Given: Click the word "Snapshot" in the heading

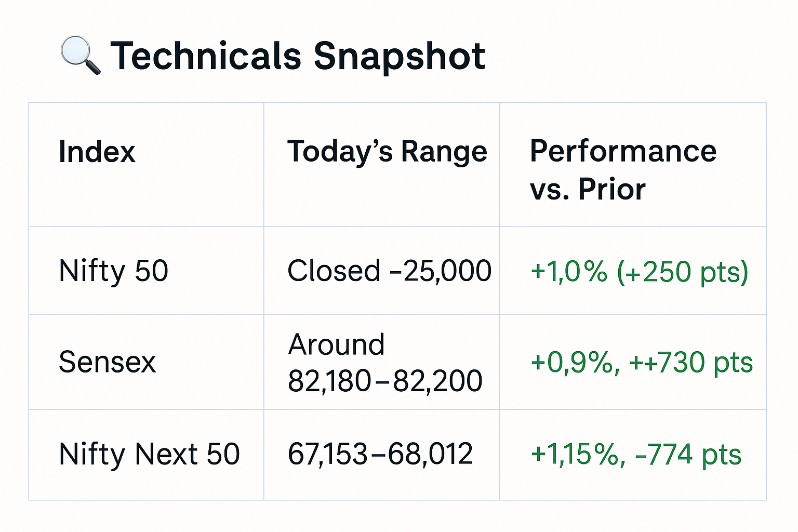Looking at the screenshot, I should [399, 56].
